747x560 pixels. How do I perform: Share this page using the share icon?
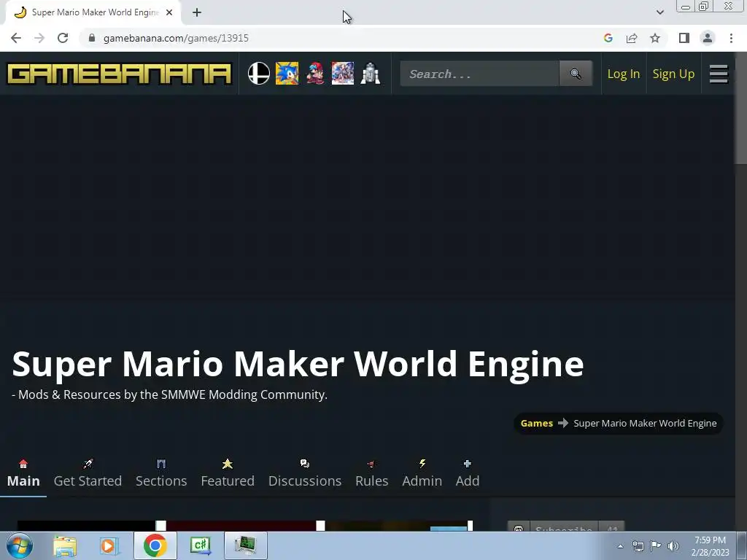point(632,38)
